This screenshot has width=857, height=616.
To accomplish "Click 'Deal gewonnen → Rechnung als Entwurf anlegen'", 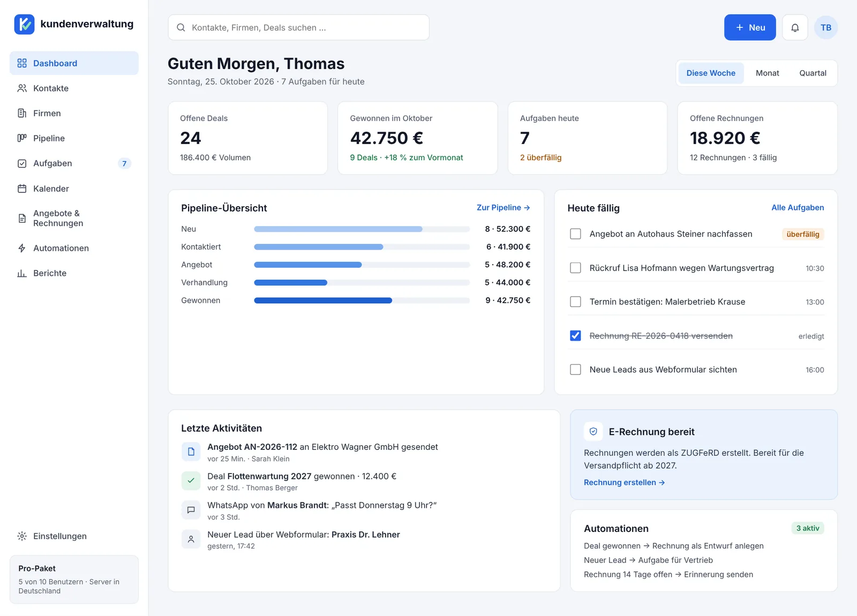I will tap(674, 546).
